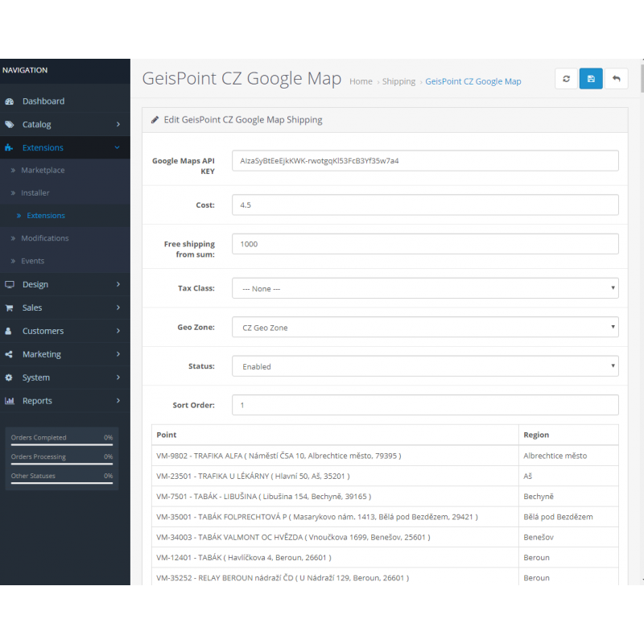
Task: Open the Status dropdown set to Enabled
Action: (x=425, y=366)
